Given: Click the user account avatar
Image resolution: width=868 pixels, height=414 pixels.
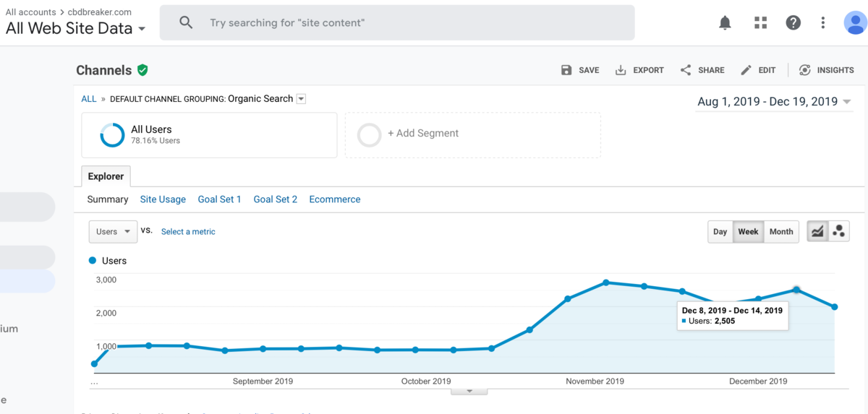Looking at the screenshot, I should click(x=855, y=23).
